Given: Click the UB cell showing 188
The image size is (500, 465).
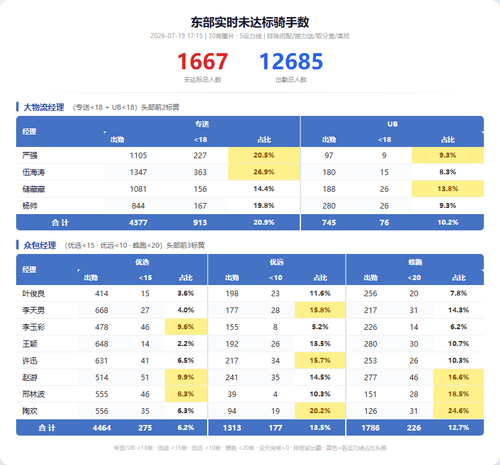Looking at the screenshot, I should click(x=329, y=189).
